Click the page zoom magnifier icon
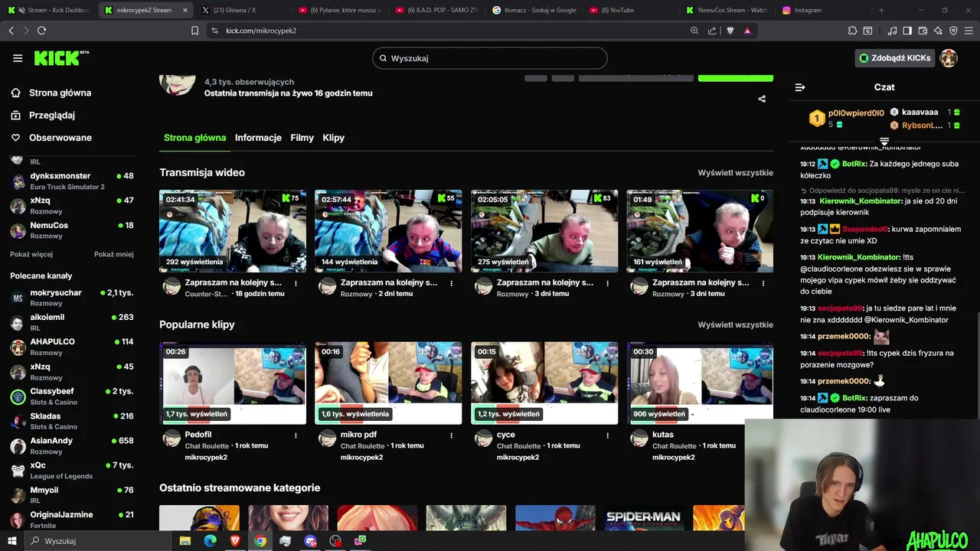This screenshot has width=980, height=551. [694, 31]
